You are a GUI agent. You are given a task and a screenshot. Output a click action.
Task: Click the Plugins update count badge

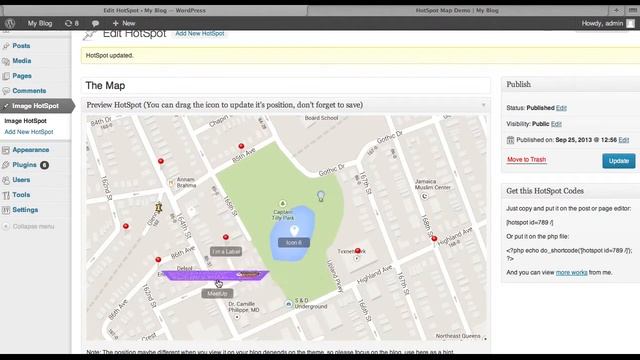(44, 165)
